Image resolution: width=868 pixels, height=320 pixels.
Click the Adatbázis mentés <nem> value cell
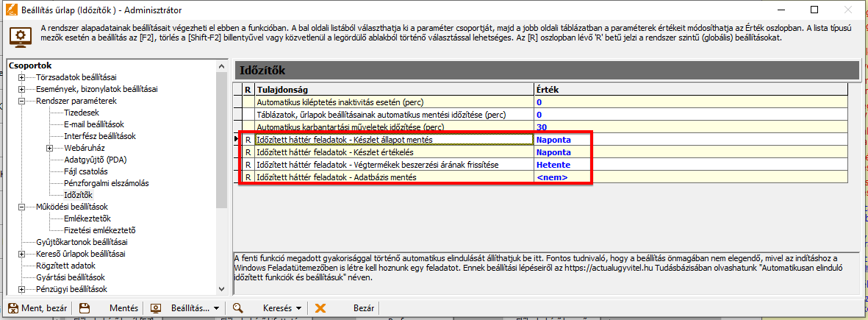tap(561, 177)
